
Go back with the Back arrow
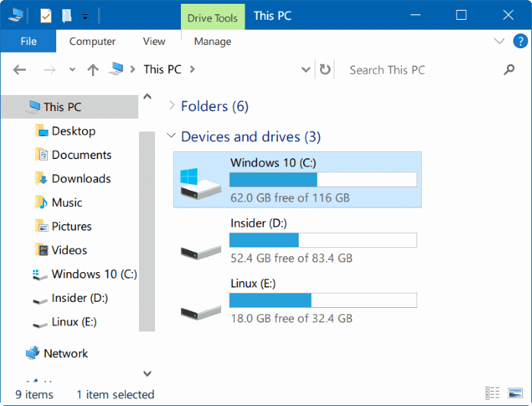(19, 70)
